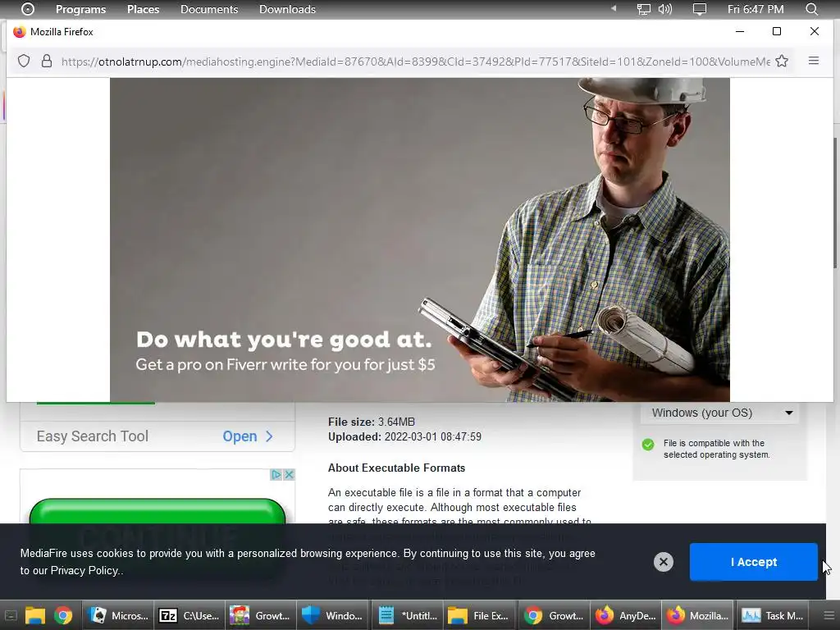Screen dimensions: 840x630
Task: Open the notifications speech bubble icon
Action: tap(699, 9)
